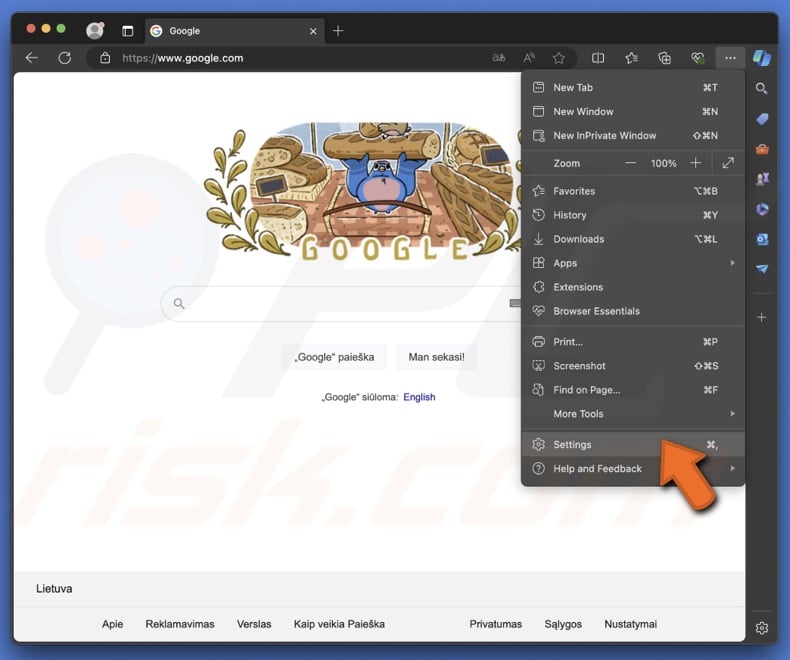
Task: Open Browser Essentials menu entry
Action: [632, 311]
